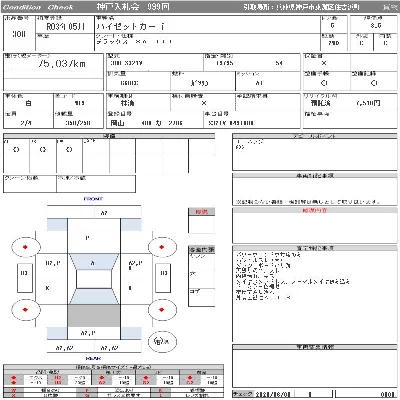Click the front-right tire red diamond marker
Screen dimensions: 400x400
click(x=162, y=247)
